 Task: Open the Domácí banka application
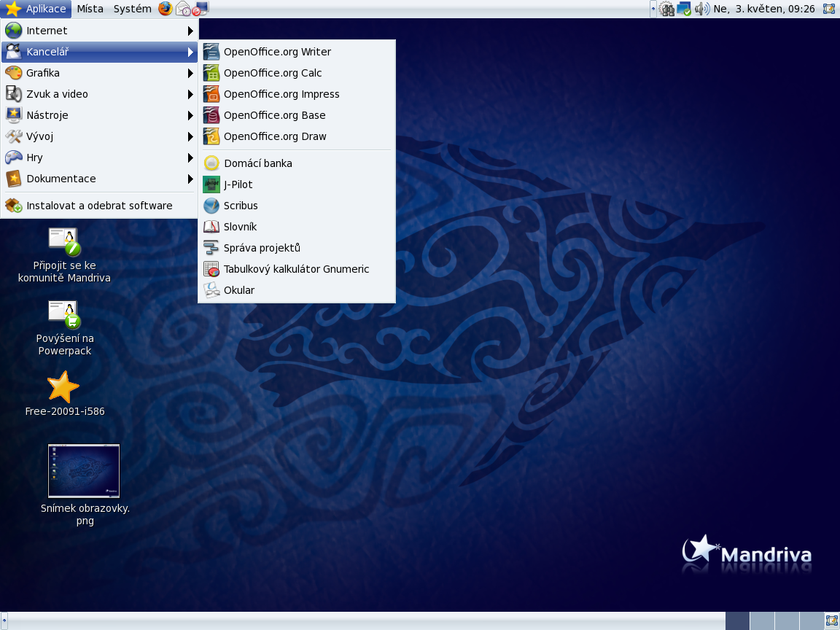click(x=297, y=163)
